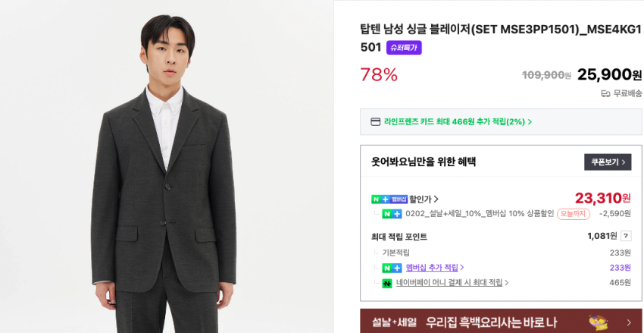Click the green Naver Pay money icon
644x333 pixels.
point(387,283)
